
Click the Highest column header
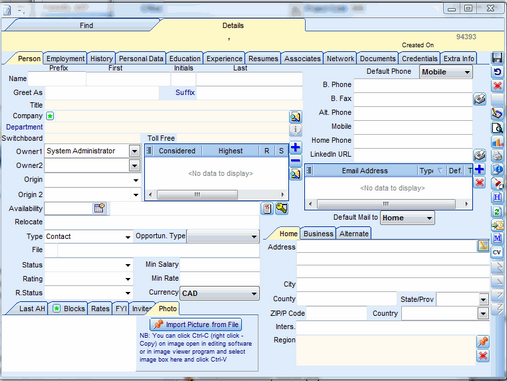tap(230, 151)
